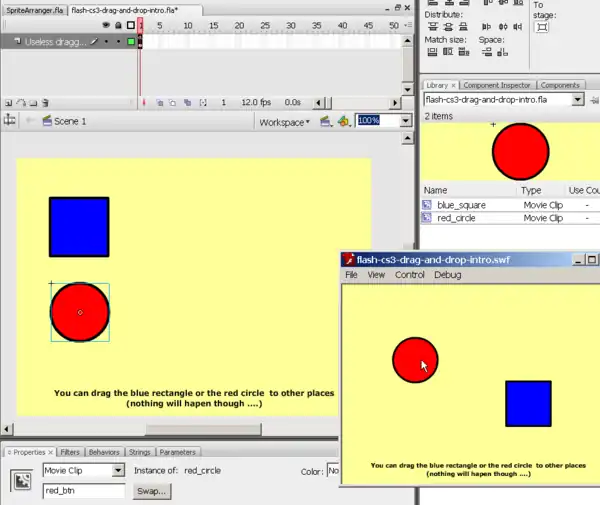Screen dimensions: 600x505
Task: Click the Show/Hide All Layers eye icon
Action: (x=105, y=25)
